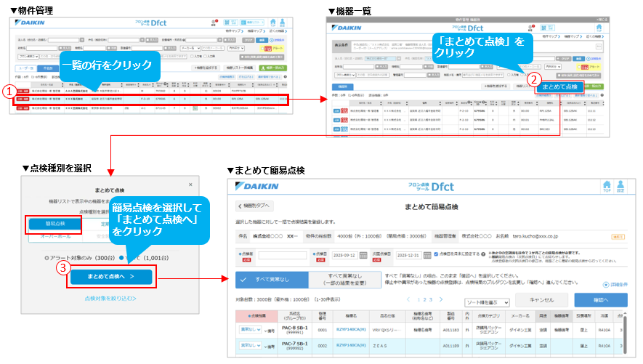Click the 詳細条件 expand icon
Viewport: 643px width, 364px height.
click(x=605, y=286)
